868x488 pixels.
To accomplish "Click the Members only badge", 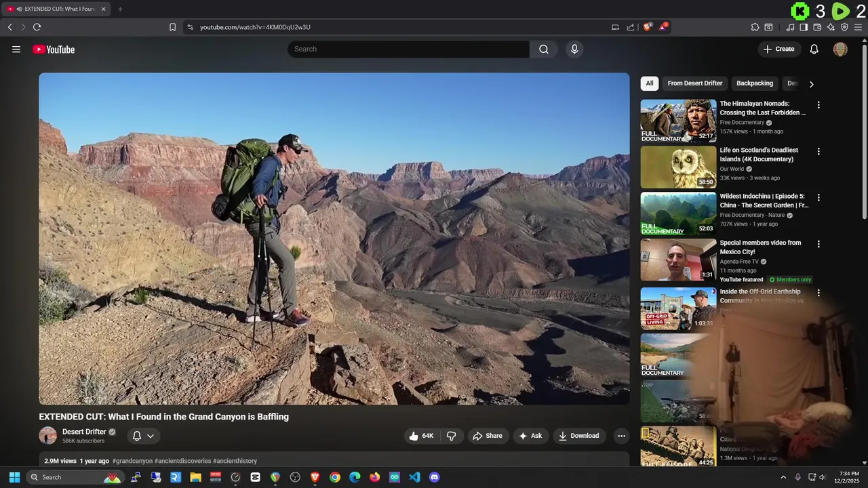I will [790, 279].
